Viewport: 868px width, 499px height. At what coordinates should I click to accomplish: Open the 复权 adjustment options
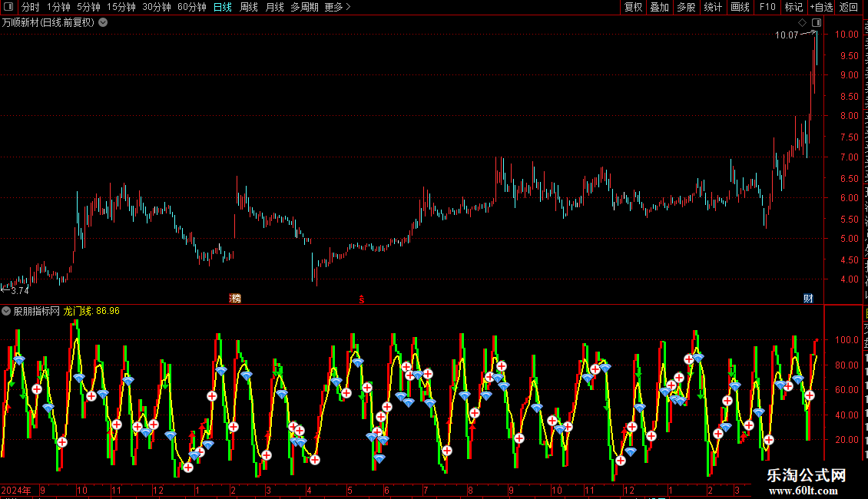click(633, 7)
